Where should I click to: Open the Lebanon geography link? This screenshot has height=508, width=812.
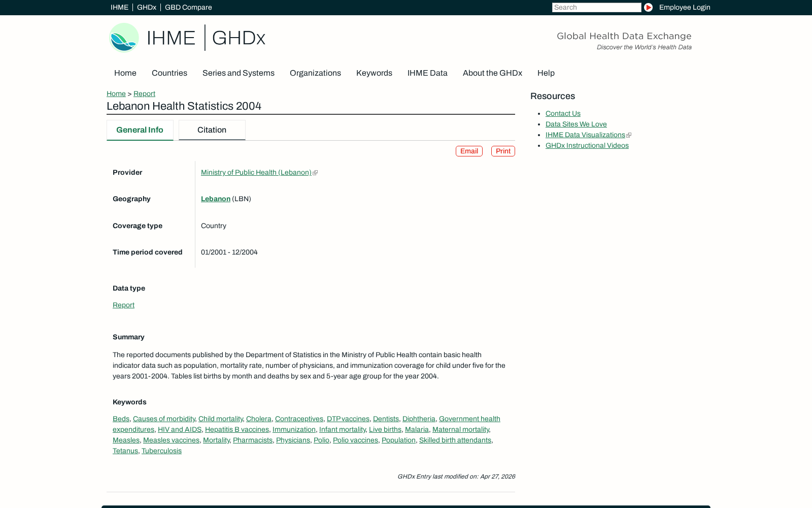pyautogui.click(x=216, y=199)
